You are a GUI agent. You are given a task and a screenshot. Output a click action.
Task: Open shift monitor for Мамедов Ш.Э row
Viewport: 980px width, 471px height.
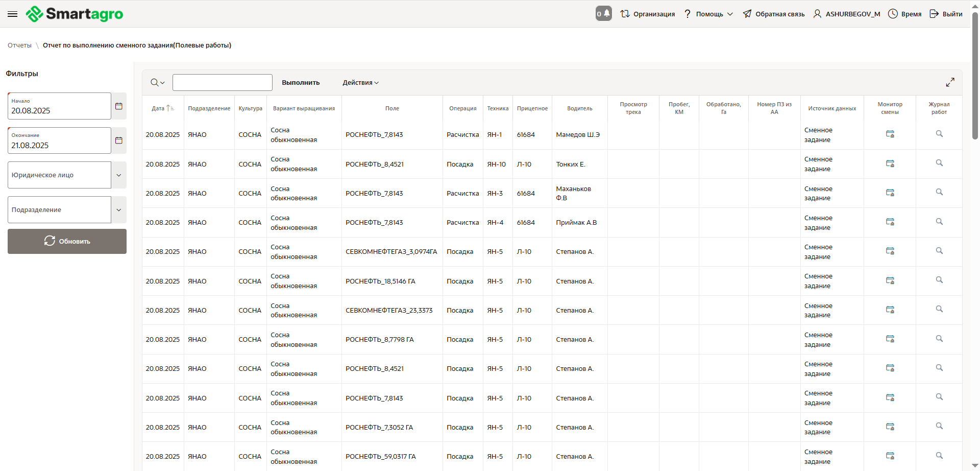point(890,134)
